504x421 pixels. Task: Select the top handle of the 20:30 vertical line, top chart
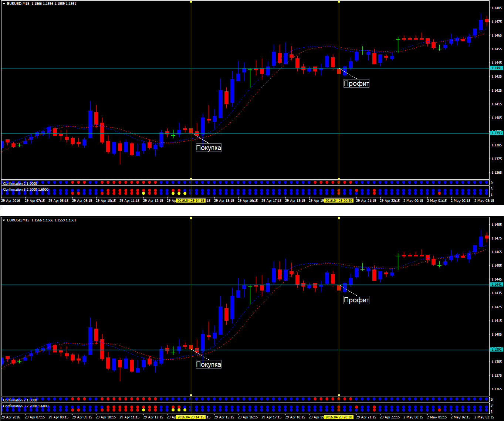click(x=339, y=2)
